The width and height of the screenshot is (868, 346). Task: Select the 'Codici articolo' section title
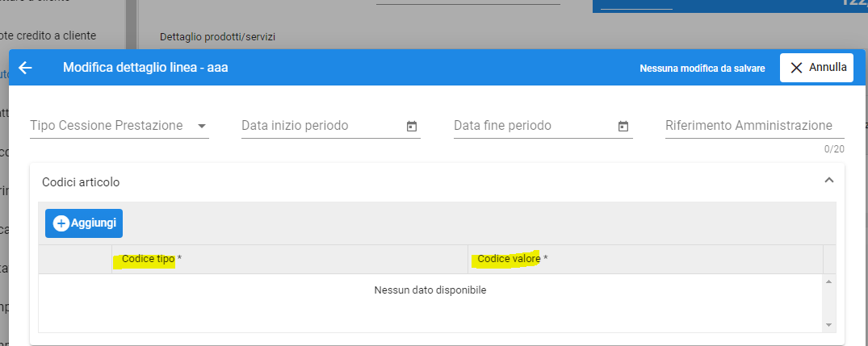[81, 181]
